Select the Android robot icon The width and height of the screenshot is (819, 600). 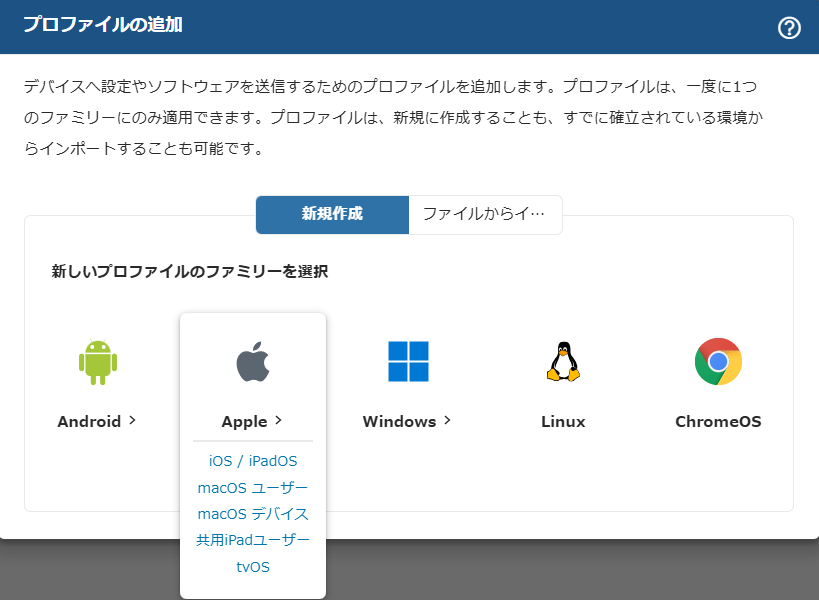tap(98, 362)
